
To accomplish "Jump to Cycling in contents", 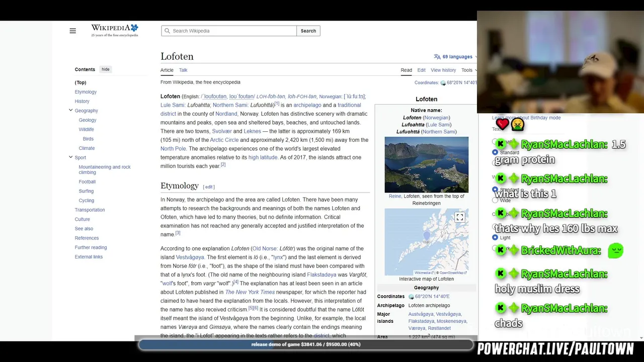I will (x=87, y=201).
